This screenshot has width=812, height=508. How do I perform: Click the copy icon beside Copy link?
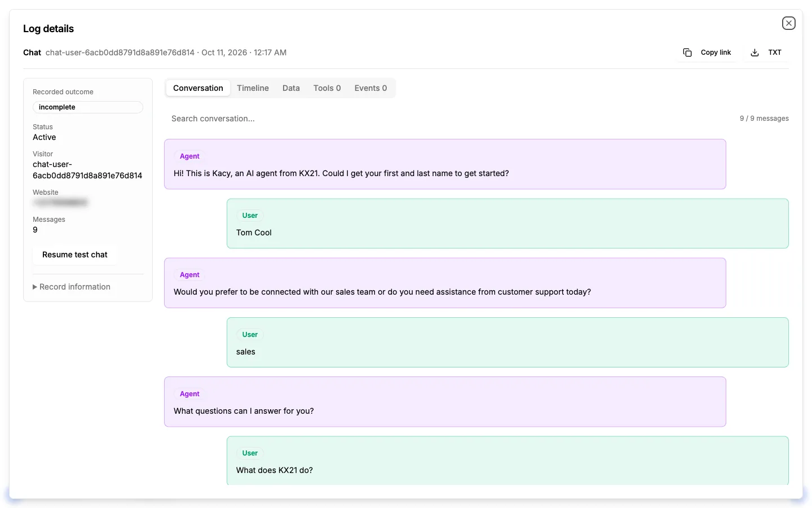687,52
